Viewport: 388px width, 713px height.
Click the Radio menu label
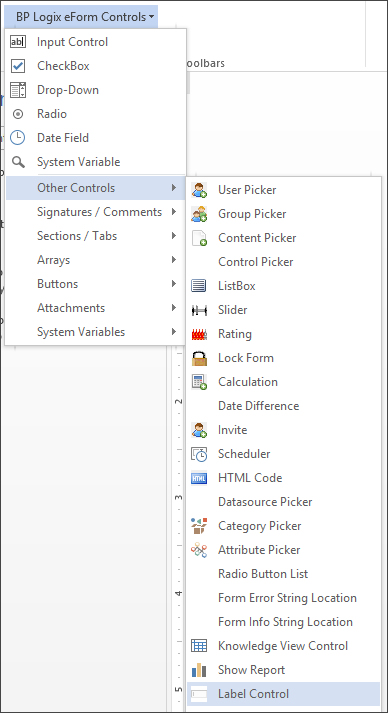click(52, 114)
